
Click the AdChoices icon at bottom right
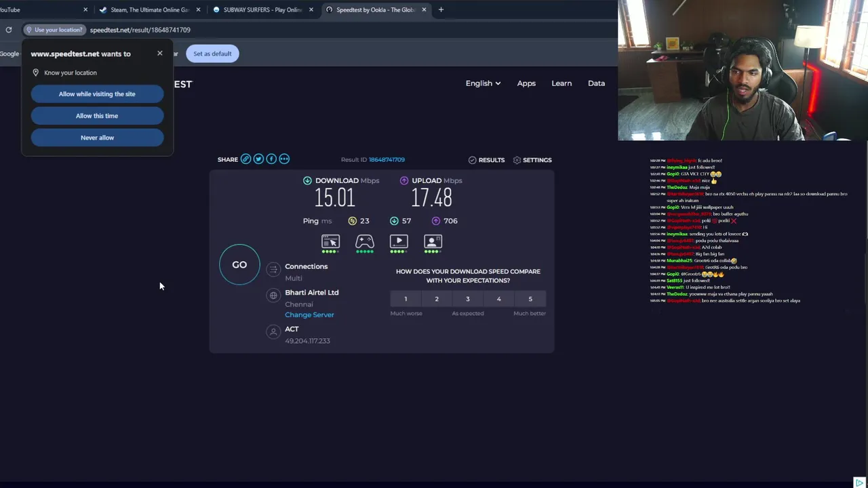(x=860, y=482)
